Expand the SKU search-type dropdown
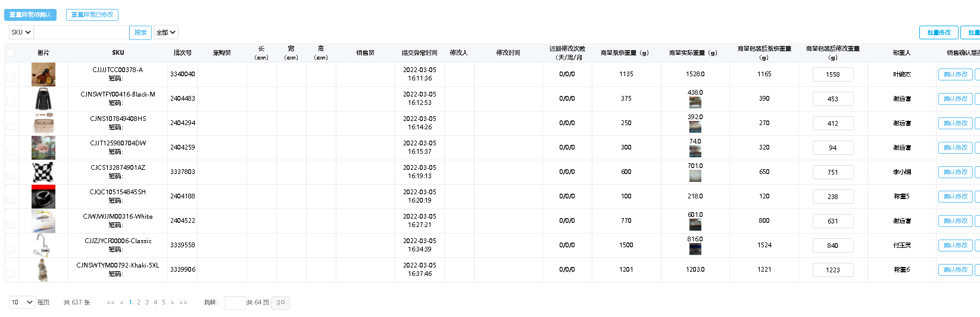Screen dimensions: 980x317 coord(21,33)
